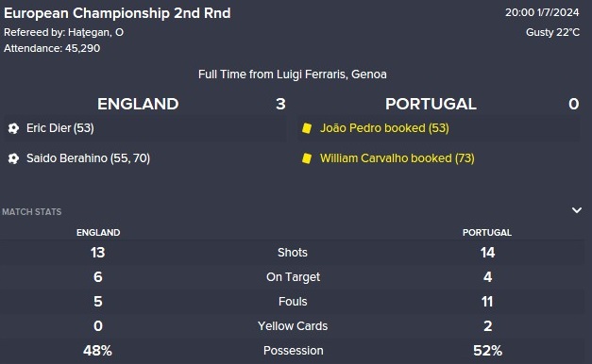Image resolution: width=592 pixels, height=364 pixels.
Task: Click the Luigi Ferraris, Genoa stadium text
Action: click(x=331, y=74)
